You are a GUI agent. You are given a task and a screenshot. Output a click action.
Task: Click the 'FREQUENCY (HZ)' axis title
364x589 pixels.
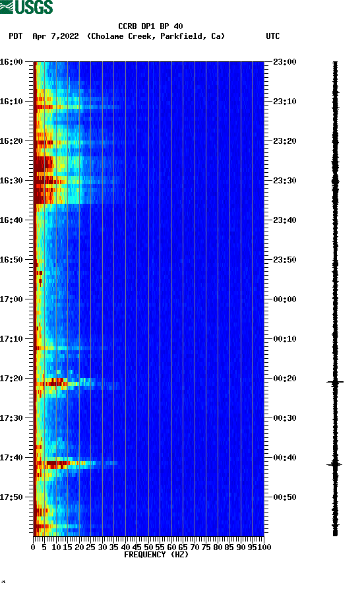[156, 555]
